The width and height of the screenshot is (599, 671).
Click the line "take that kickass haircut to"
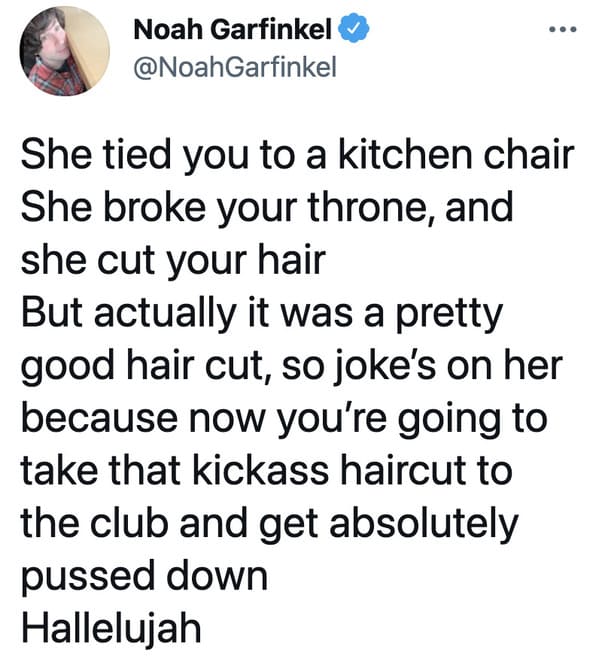pos(267,470)
